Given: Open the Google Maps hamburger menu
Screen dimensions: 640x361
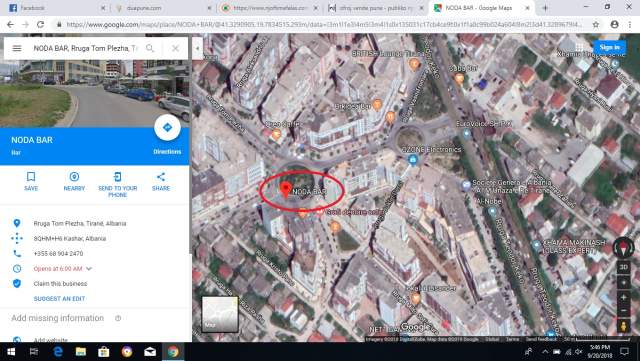Looking at the screenshot, I should click(17, 48).
